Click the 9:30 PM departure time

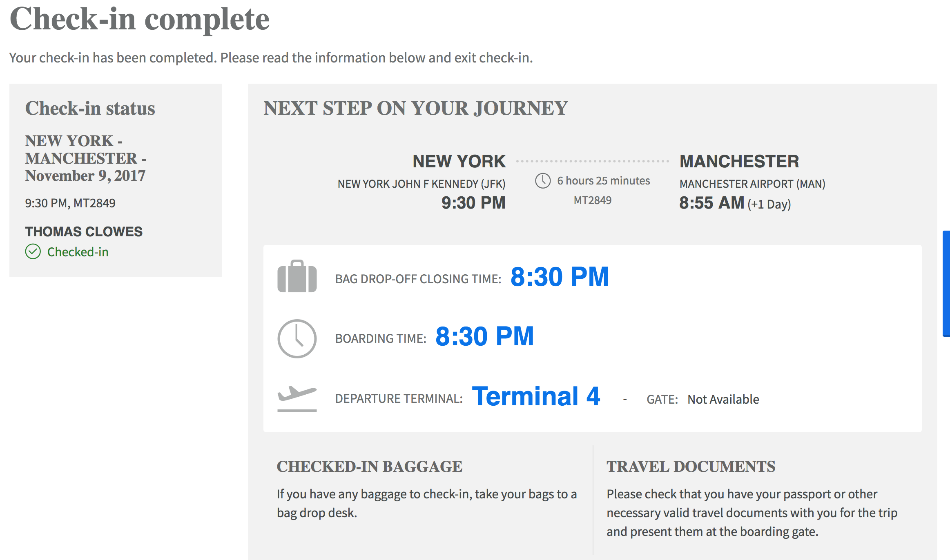pyautogui.click(x=473, y=203)
